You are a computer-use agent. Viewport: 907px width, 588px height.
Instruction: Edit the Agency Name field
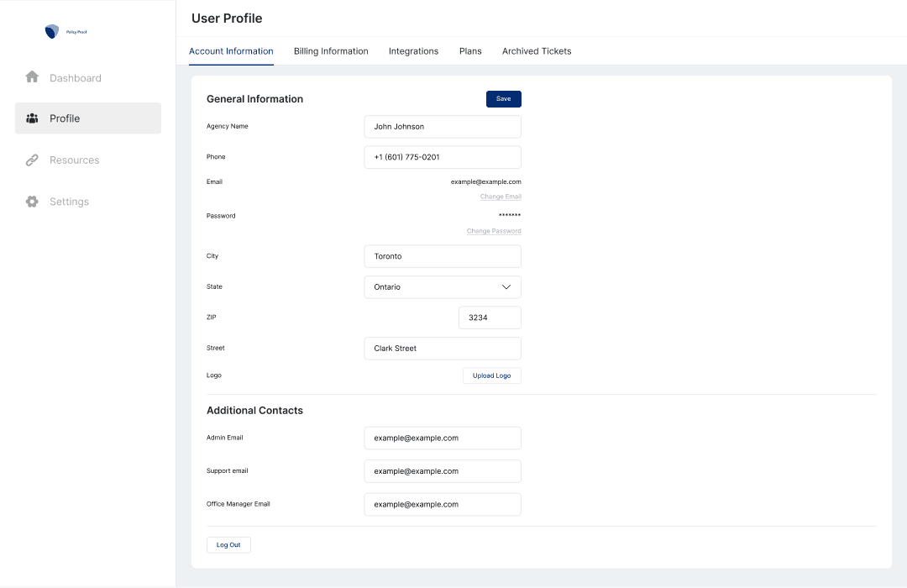443,126
